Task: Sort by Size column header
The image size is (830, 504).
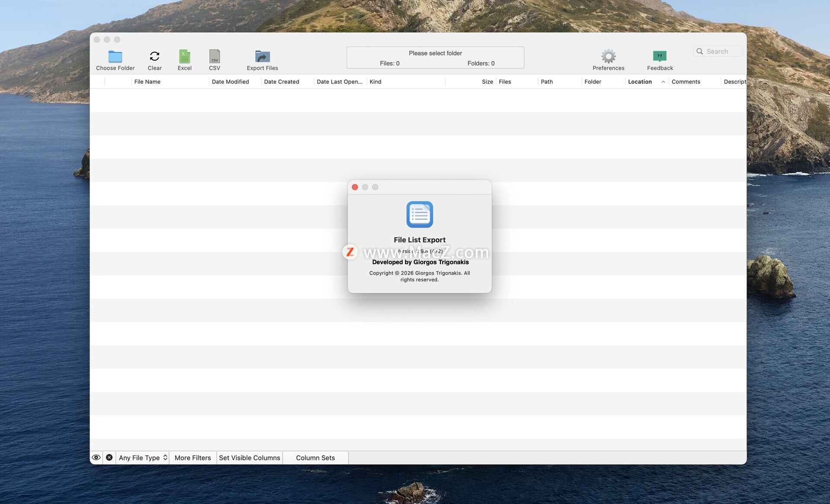Action: (487, 82)
